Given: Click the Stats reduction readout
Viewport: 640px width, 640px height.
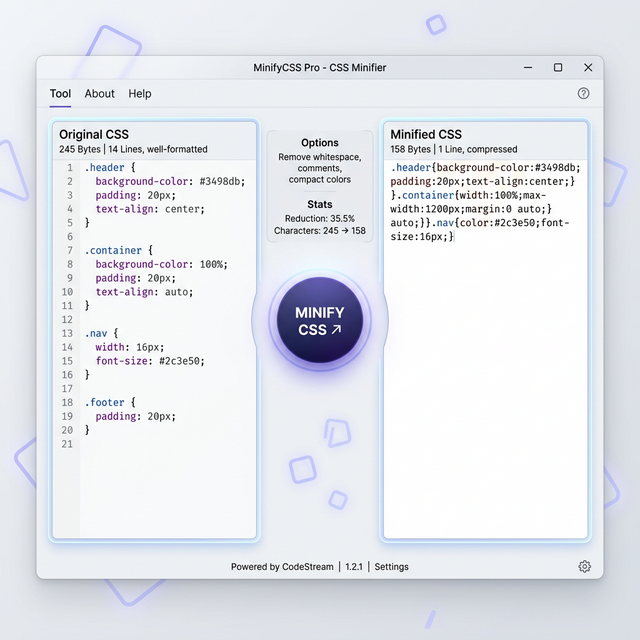Looking at the screenshot, I should pyautogui.click(x=320, y=218).
